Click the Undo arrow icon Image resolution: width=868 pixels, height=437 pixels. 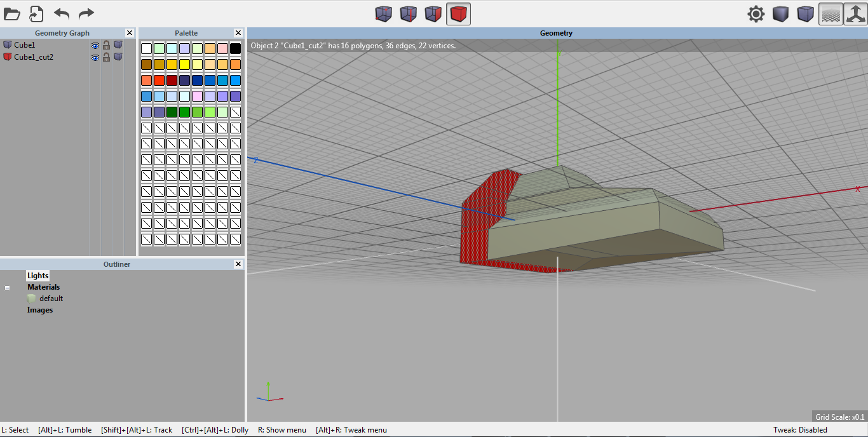[x=62, y=13]
